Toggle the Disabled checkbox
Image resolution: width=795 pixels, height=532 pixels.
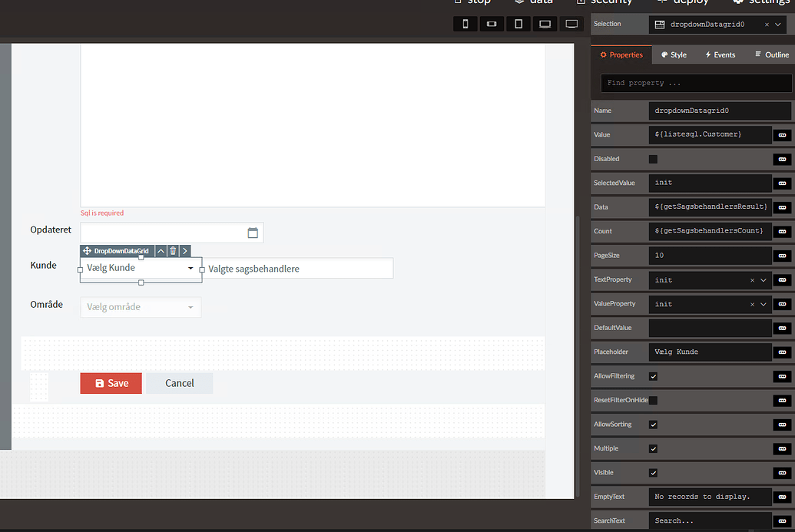653,159
